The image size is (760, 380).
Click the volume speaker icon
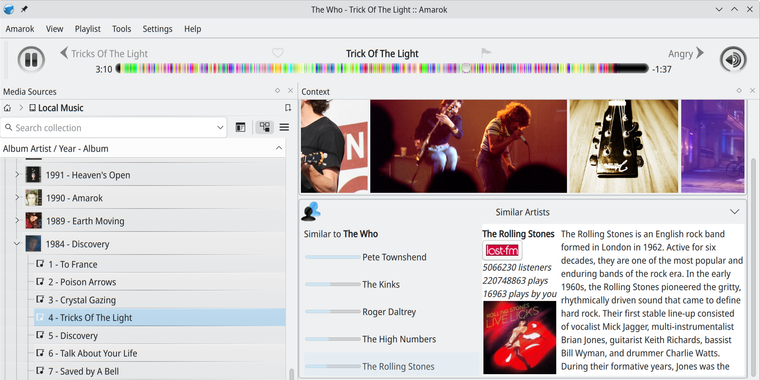(x=733, y=60)
